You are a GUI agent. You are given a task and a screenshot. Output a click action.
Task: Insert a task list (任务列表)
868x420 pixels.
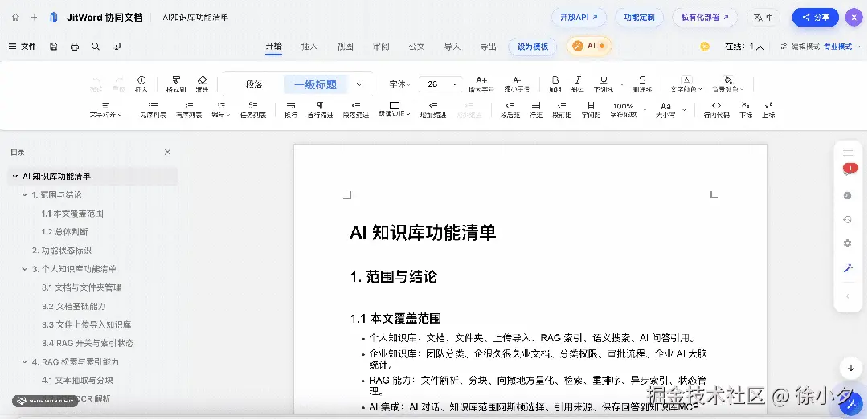tap(253, 109)
